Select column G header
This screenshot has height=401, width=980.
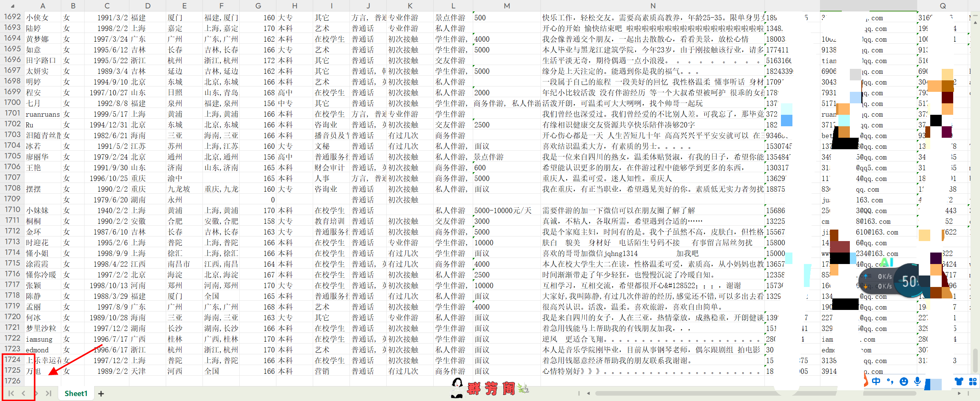click(x=258, y=6)
